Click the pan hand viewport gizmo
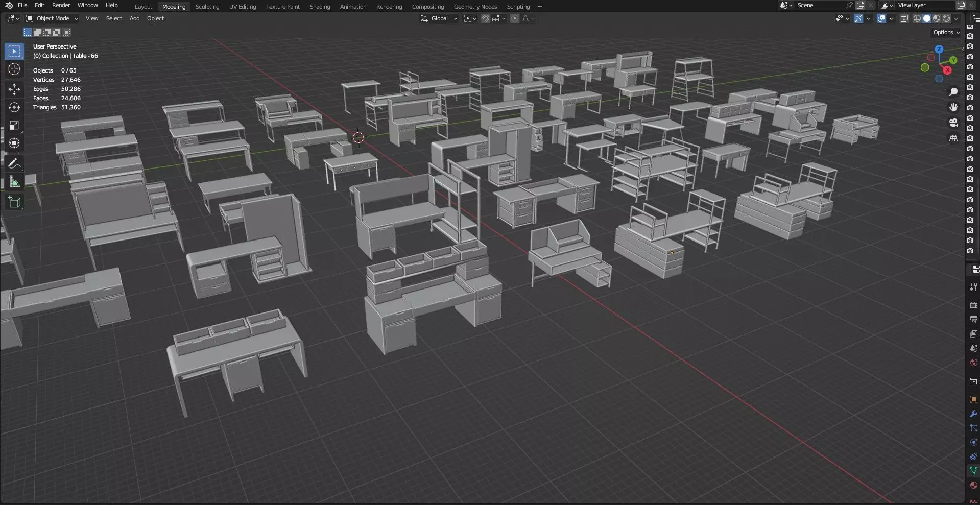980x505 pixels. (x=953, y=107)
